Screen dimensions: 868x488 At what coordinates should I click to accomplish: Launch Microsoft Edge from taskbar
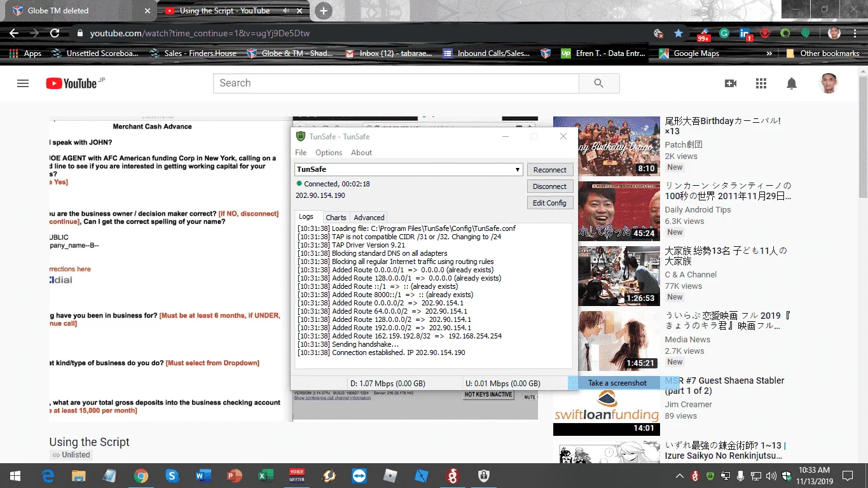point(48,475)
